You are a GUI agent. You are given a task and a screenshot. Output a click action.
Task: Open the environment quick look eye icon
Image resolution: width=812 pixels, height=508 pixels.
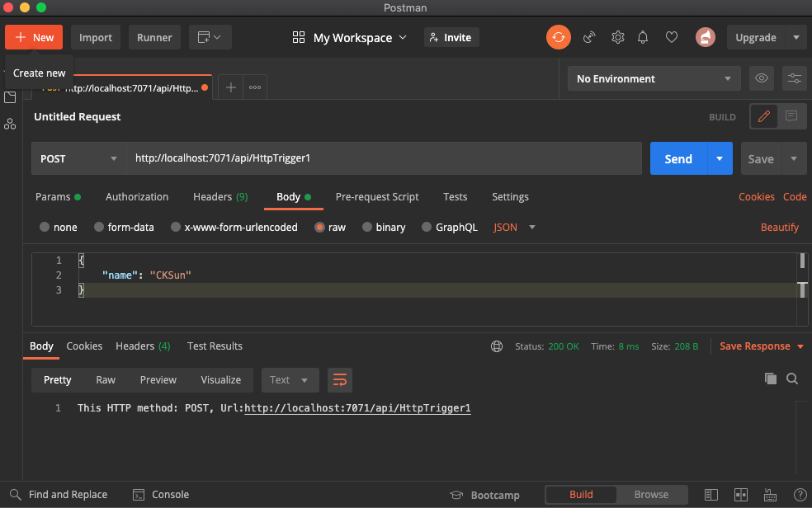tap(761, 78)
